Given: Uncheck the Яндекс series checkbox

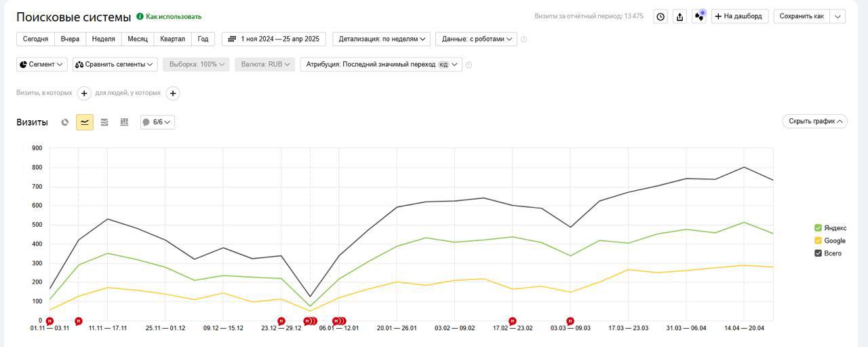Looking at the screenshot, I should point(818,228).
